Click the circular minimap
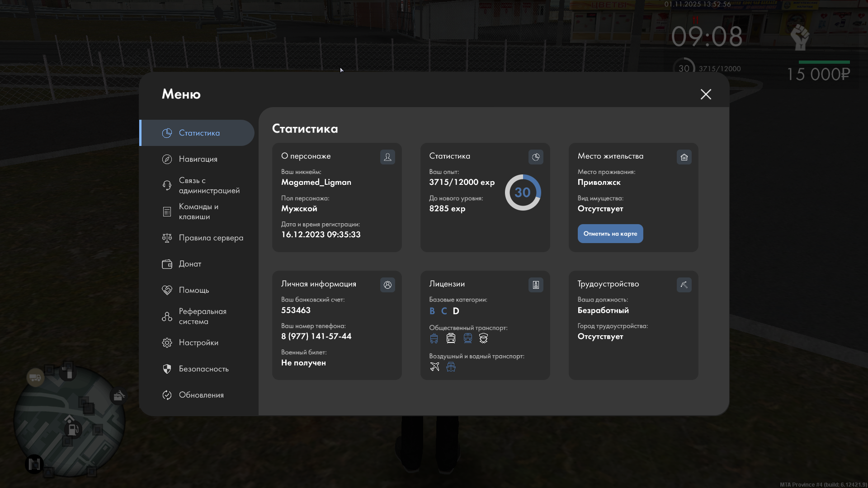Viewport: 868px width, 488px height. click(69, 420)
